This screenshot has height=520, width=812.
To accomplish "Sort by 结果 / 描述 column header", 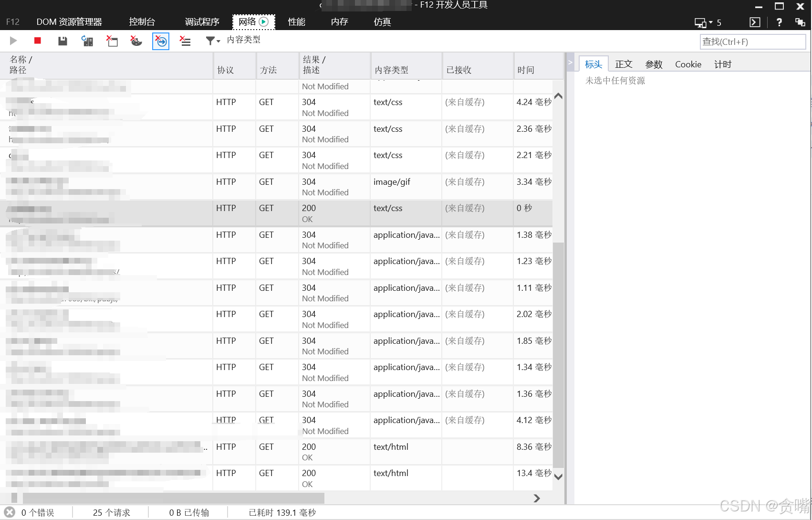I will click(x=334, y=65).
